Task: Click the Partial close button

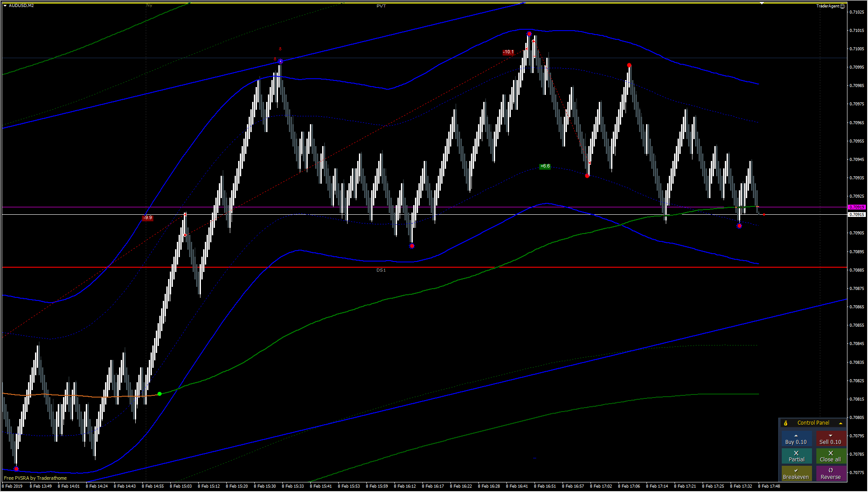Action: tap(796, 457)
